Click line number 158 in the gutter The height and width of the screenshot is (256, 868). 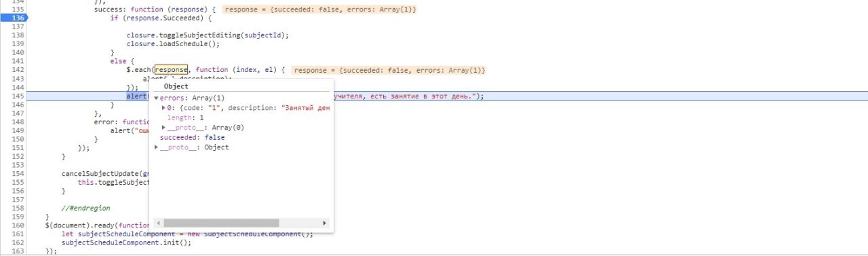point(18,208)
